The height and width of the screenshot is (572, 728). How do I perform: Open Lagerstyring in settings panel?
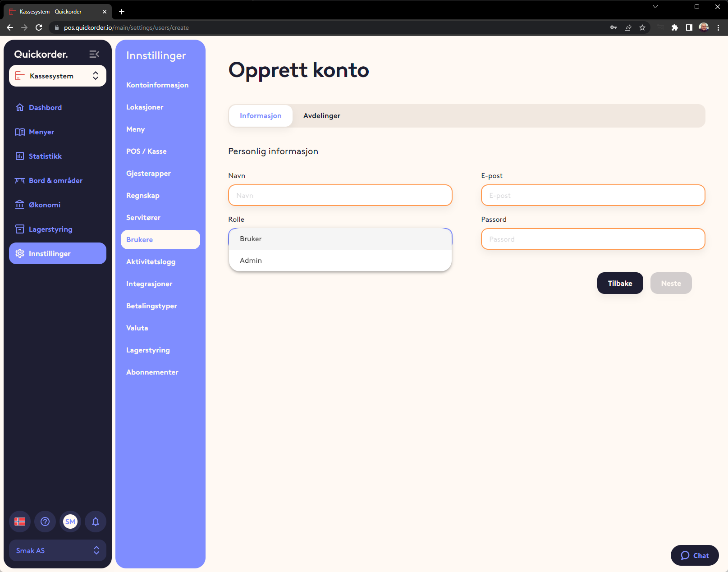148,350
